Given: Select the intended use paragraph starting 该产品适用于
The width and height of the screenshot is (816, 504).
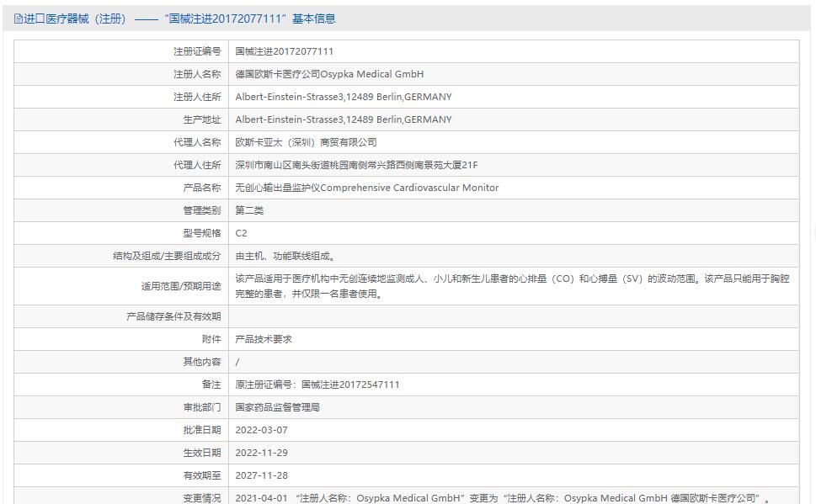Looking at the screenshot, I should (x=512, y=286).
